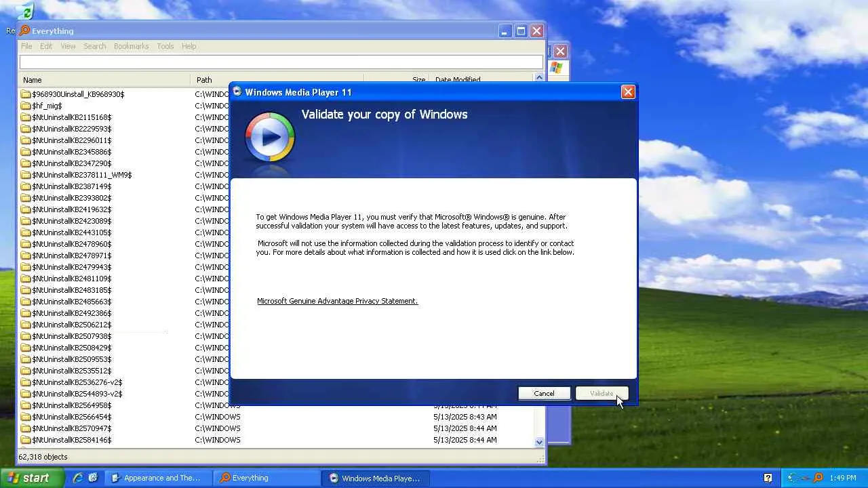Image resolution: width=868 pixels, height=488 pixels.
Task: Click folder icon of $NtUninstallKB2478971$
Action: coord(26,256)
